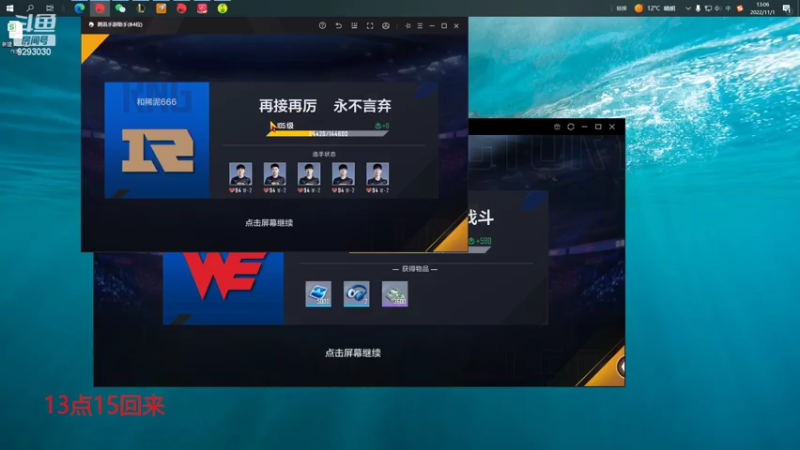
Task: Open hamburger menu in emulator title bar
Action: pos(420,26)
